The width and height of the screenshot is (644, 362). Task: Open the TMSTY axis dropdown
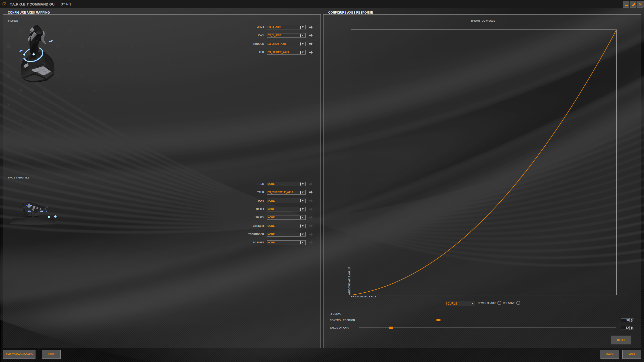click(x=286, y=217)
